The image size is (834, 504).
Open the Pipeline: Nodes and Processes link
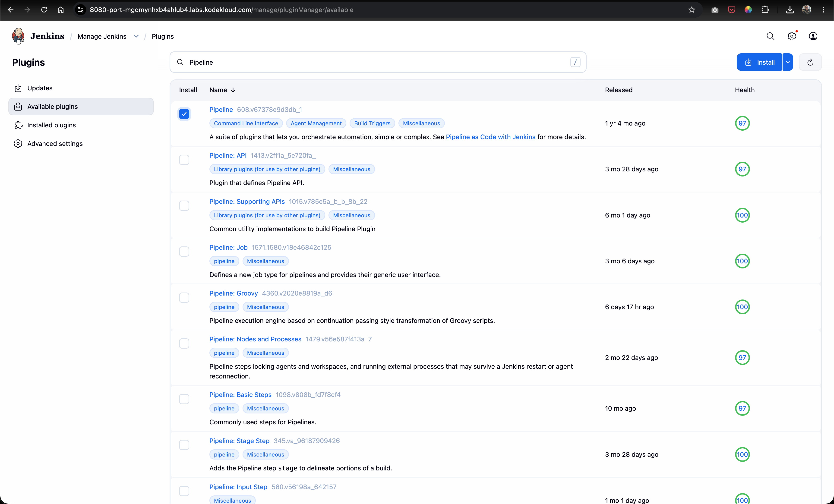point(255,339)
